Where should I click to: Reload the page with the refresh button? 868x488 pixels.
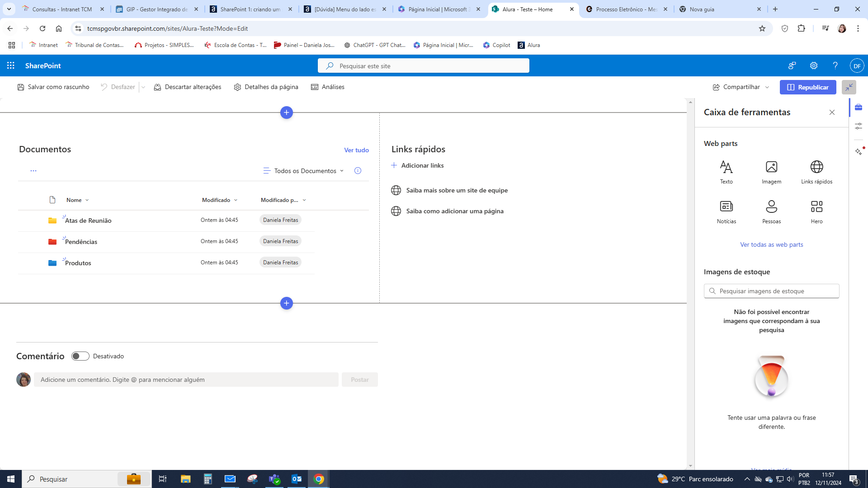(42, 28)
